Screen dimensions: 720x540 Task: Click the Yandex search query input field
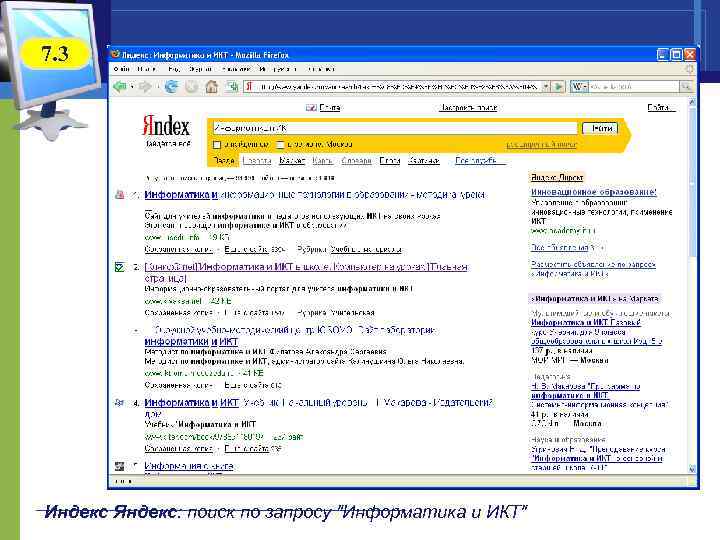click(394, 128)
